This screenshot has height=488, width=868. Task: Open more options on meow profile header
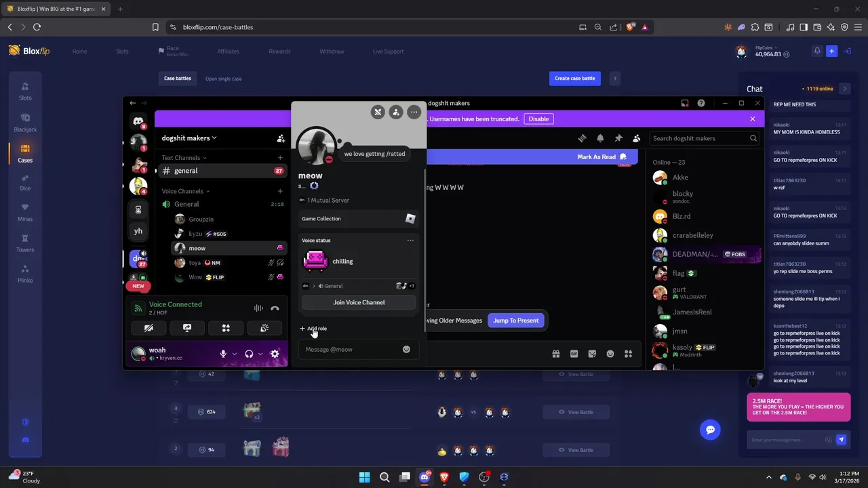(x=414, y=112)
